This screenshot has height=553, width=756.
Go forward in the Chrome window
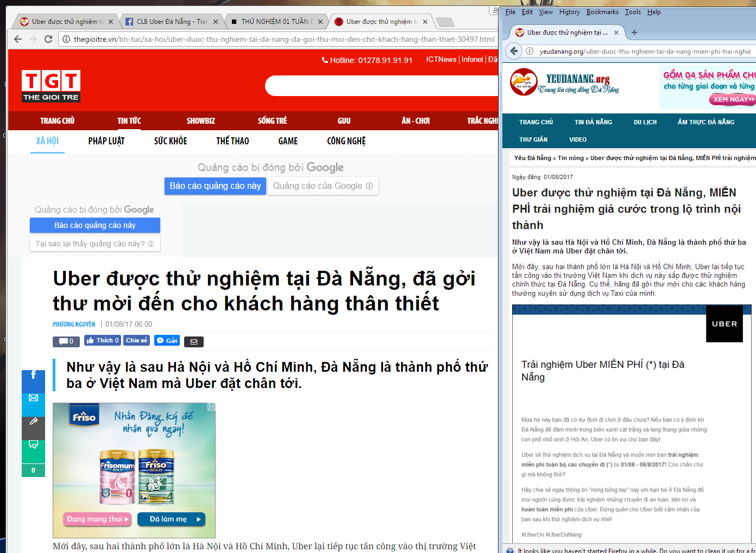[33, 39]
